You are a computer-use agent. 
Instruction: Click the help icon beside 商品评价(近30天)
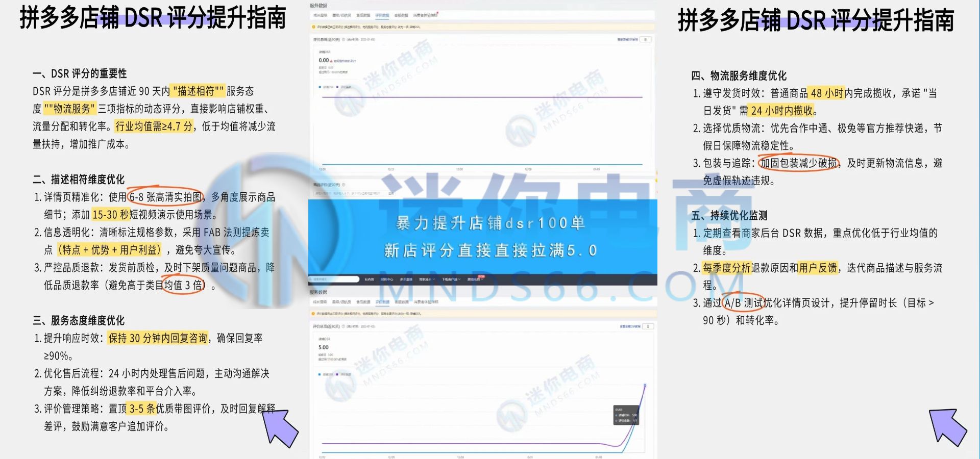(344, 185)
